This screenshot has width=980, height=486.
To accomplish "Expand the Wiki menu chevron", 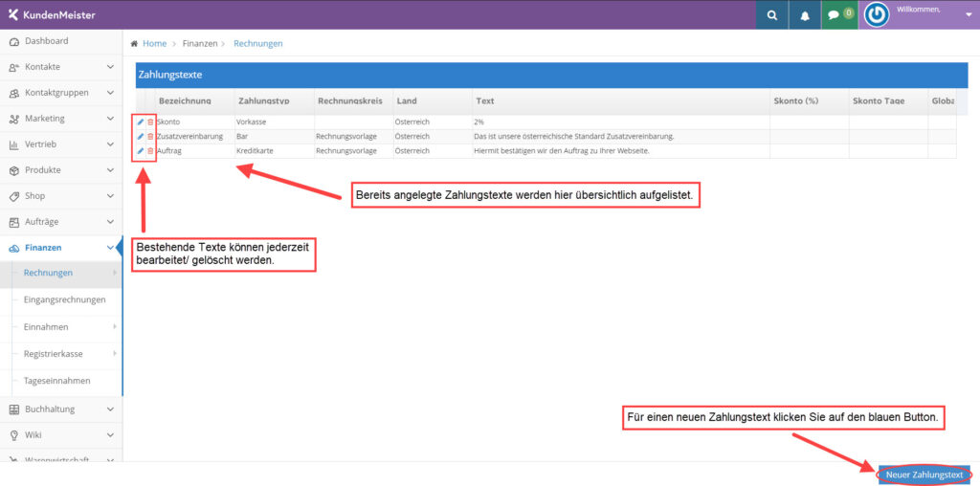I will (x=111, y=434).
